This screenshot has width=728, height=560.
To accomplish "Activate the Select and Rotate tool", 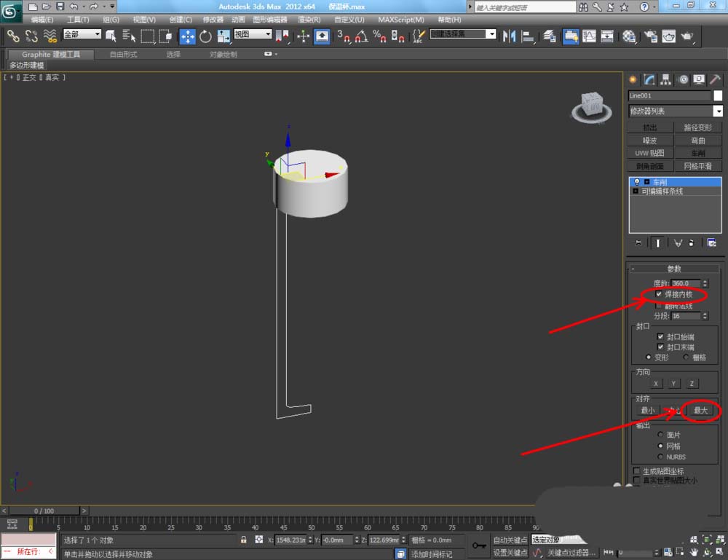I will pyautogui.click(x=205, y=36).
